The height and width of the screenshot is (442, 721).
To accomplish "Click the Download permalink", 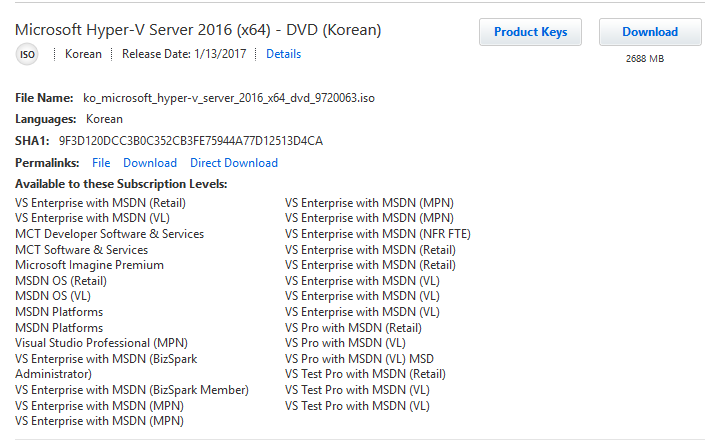I will (150, 163).
